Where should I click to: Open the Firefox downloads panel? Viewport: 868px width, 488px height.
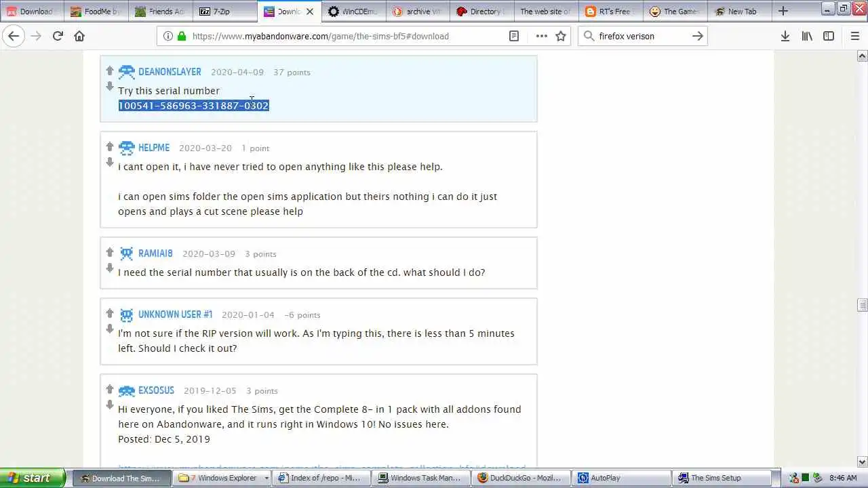coord(785,36)
